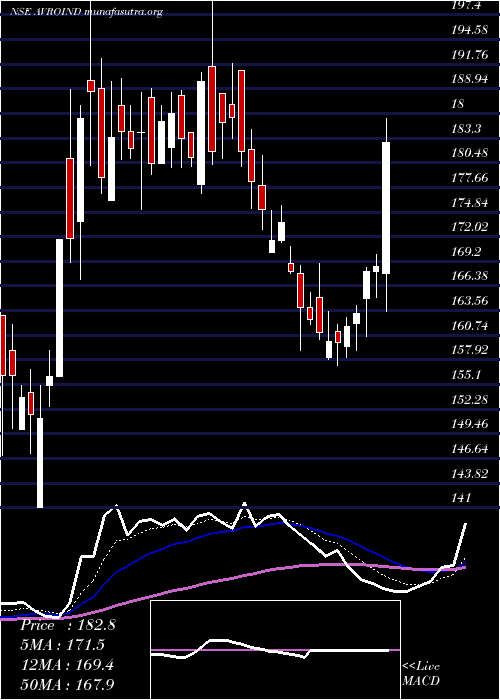This screenshot has height=700, width=500.
Task: Click the latest tall white candlestick
Action: pyautogui.click(x=386, y=208)
